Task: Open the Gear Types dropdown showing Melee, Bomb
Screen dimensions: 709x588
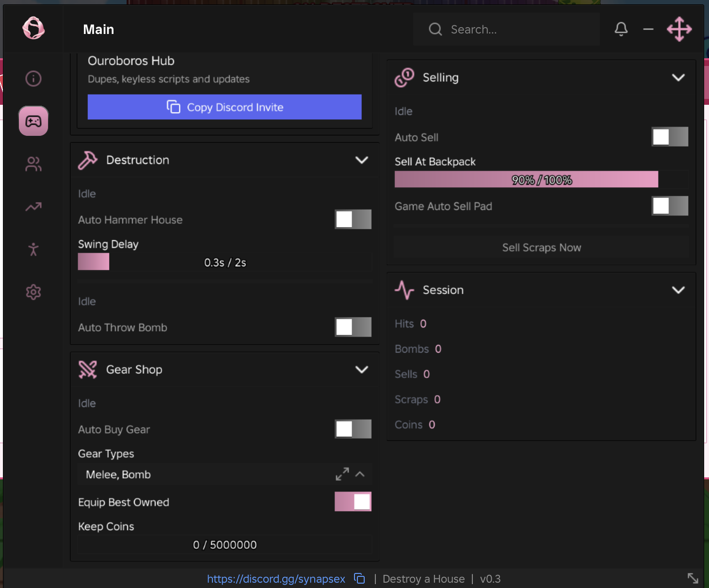Action: pyautogui.click(x=225, y=474)
